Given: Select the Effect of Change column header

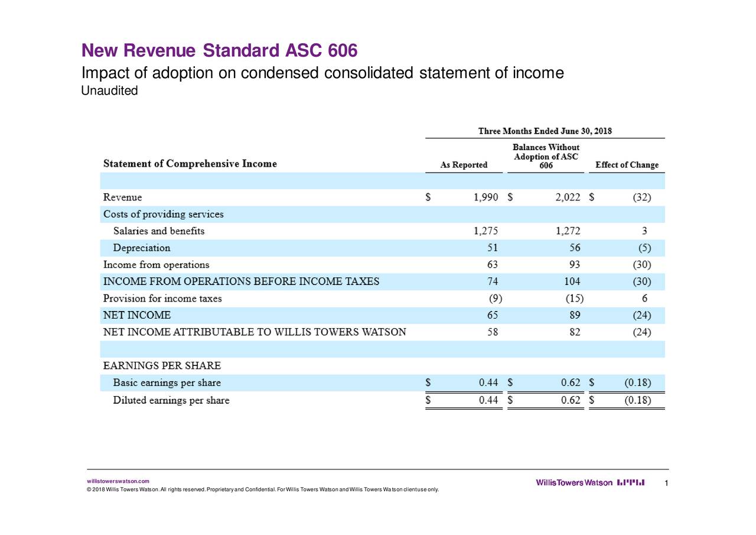Looking at the screenshot, I should point(626,165).
